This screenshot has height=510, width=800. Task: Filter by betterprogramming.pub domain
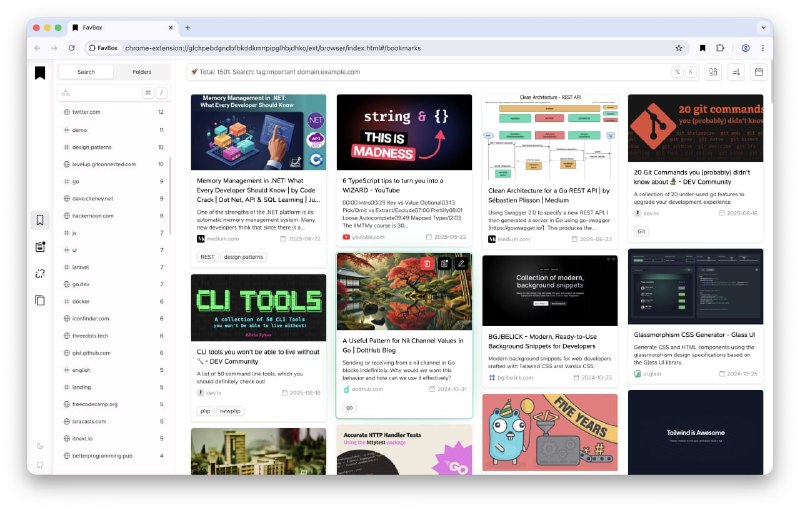pos(113,456)
